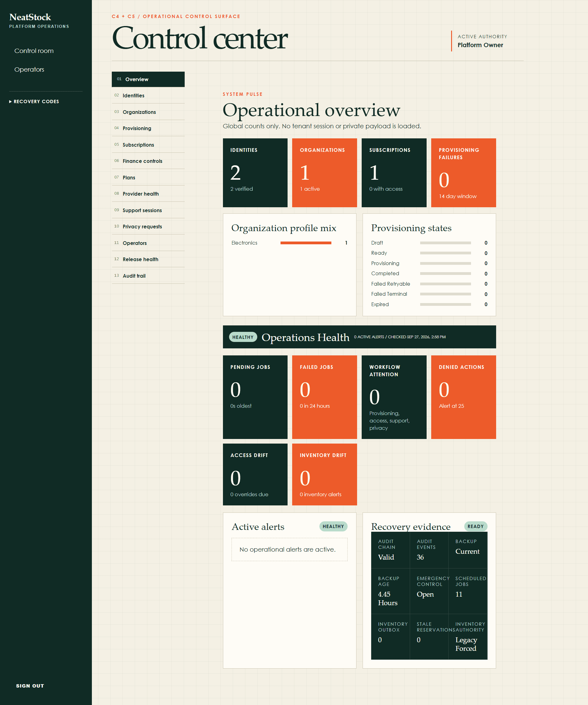Image resolution: width=588 pixels, height=705 pixels.
Task: Click the Access Drift card
Action: pyautogui.click(x=255, y=474)
